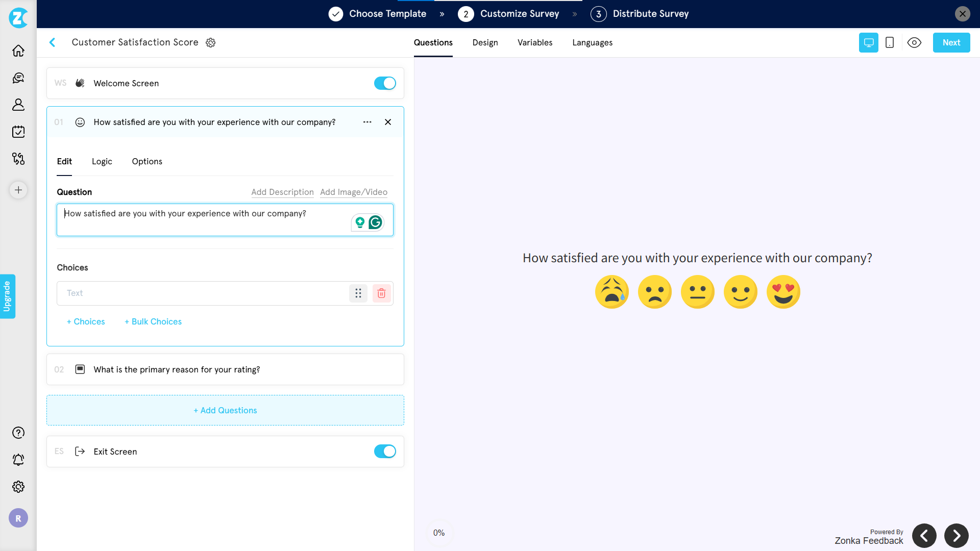Open the question options ellipsis menu
Screen dimensions: 980x551
pyautogui.click(x=367, y=122)
